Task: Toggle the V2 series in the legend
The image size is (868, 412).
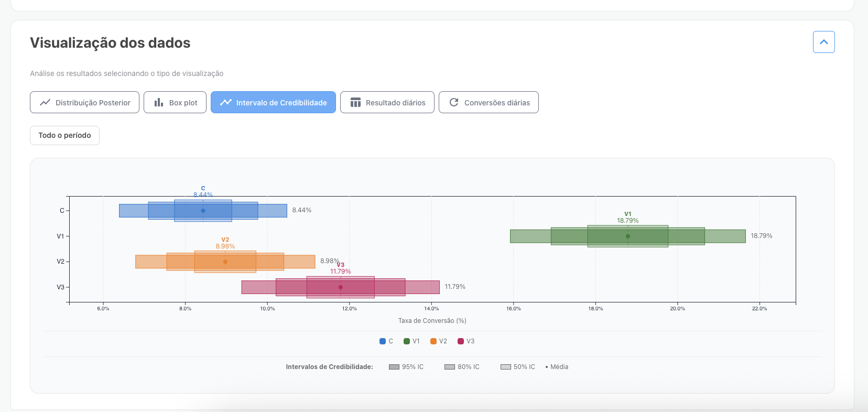Action: [x=439, y=341]
